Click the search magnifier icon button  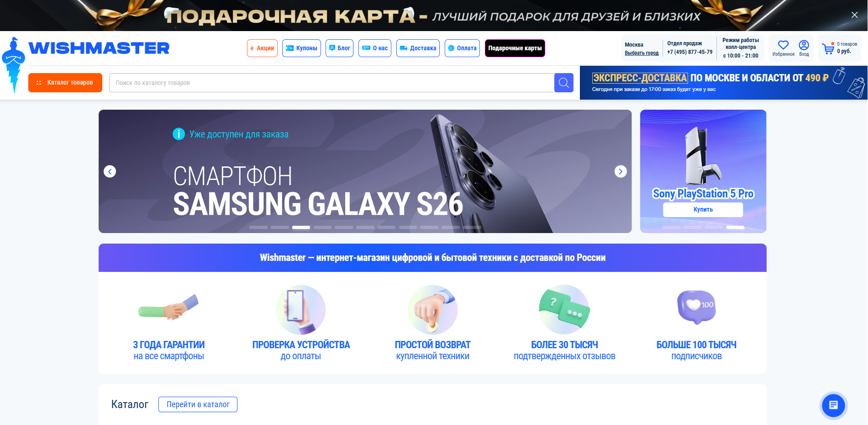click(563, 83)
